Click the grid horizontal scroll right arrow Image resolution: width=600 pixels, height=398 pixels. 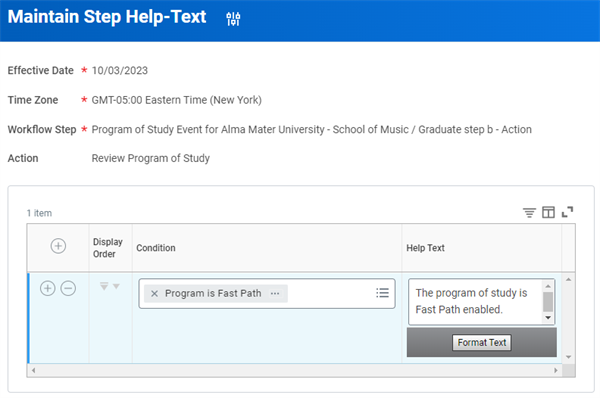tap(556, 370)
